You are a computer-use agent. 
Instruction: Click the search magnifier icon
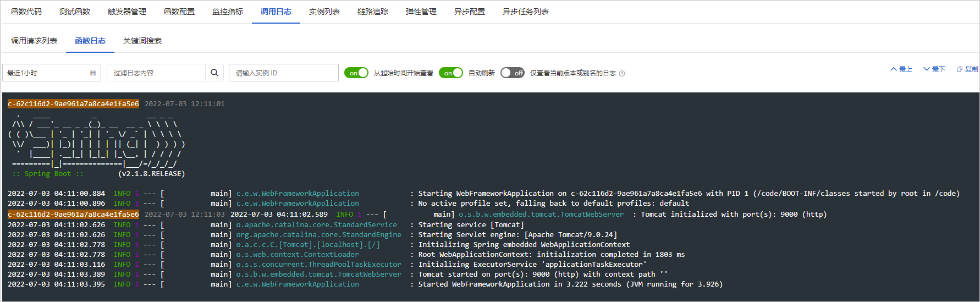click(x=214, y=73)
